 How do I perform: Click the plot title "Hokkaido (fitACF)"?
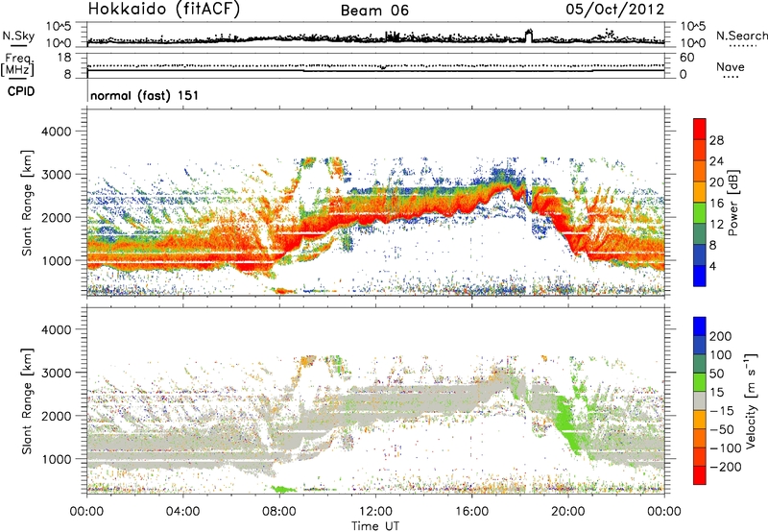point(164,9)
